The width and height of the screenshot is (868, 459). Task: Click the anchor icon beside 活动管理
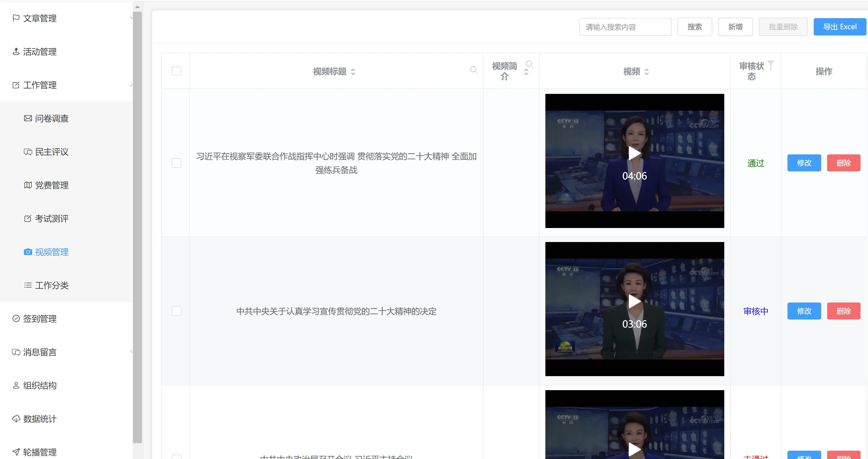click(x=16, y=52)
